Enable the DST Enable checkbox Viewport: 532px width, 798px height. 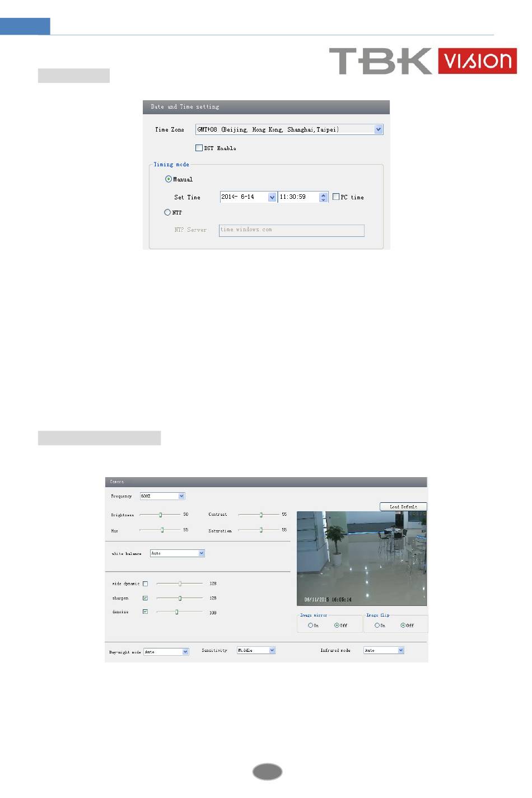click(199, 148)
